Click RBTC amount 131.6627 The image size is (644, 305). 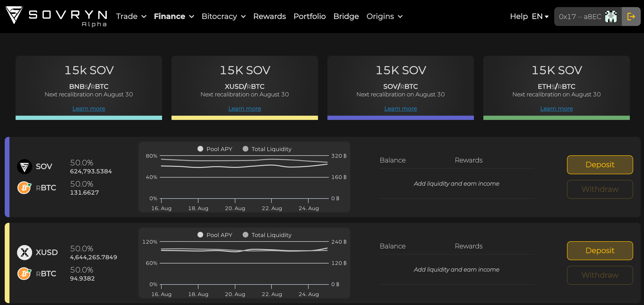click(x=85, y=193)
